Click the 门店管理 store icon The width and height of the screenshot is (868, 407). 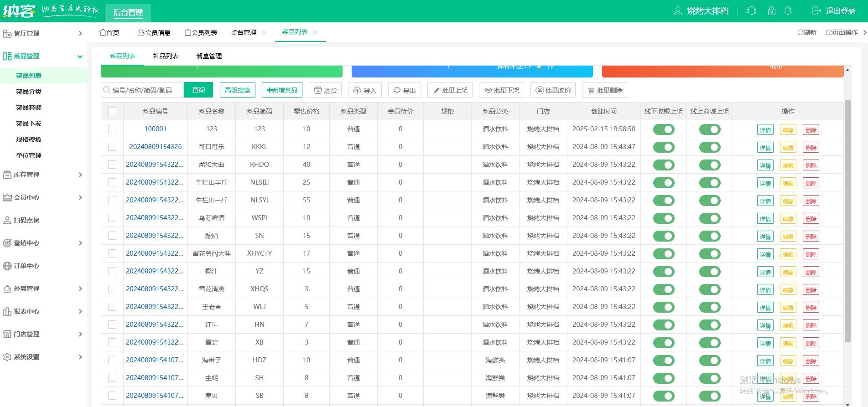point(7,334)
